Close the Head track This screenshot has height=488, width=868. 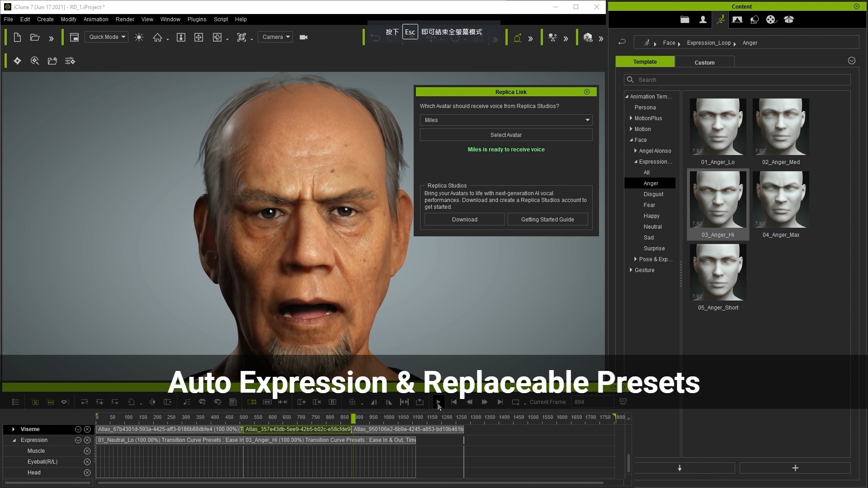pos(87,473)
